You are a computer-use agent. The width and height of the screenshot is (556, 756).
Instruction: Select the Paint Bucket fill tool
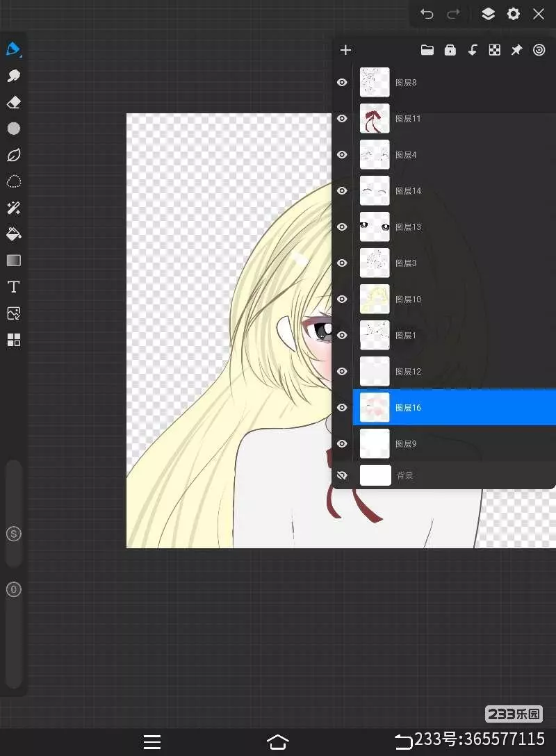coord(13,234)
